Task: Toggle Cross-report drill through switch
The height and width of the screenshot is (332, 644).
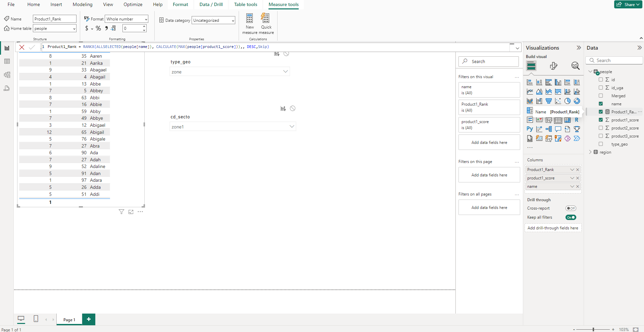Action: [571, 208]
